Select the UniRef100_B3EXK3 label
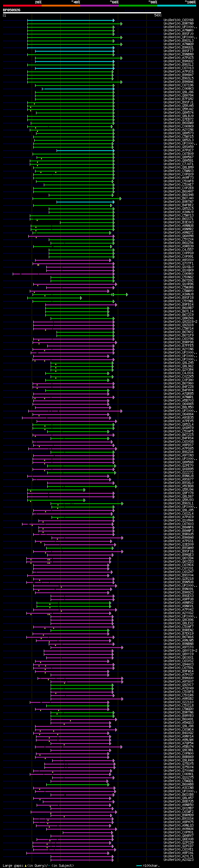The height and width of the screenshot is (868, 199). pos(178,222)
